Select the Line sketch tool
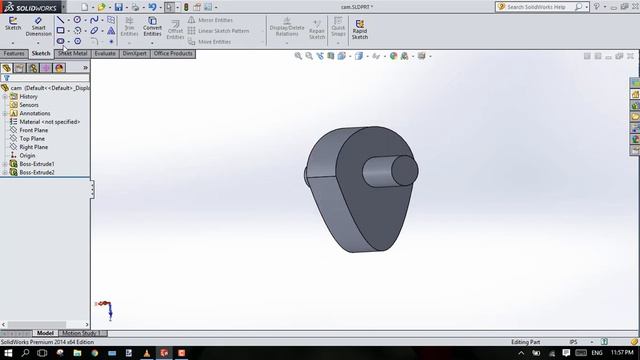The height and width of the screenshot is (360, 640). point(60,20)
